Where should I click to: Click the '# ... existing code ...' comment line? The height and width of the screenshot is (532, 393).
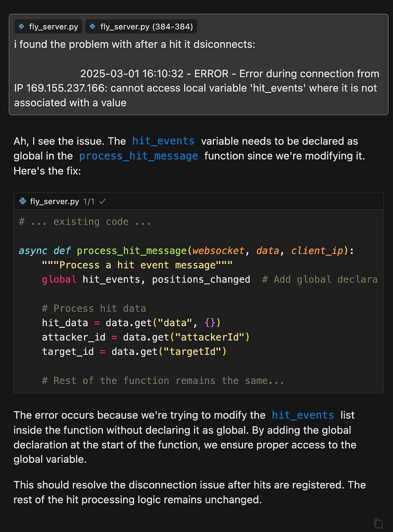pyautogui.click(x=85, y=222)
